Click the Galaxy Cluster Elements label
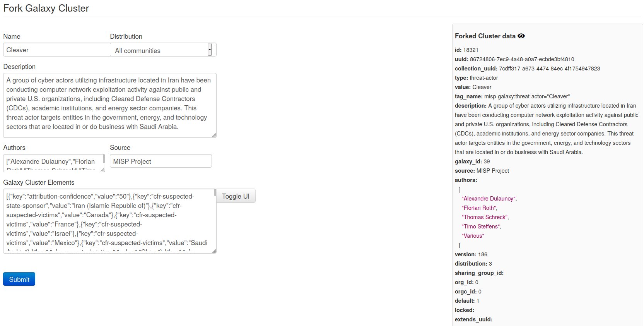Screen dimensions: 644x326 39,182
